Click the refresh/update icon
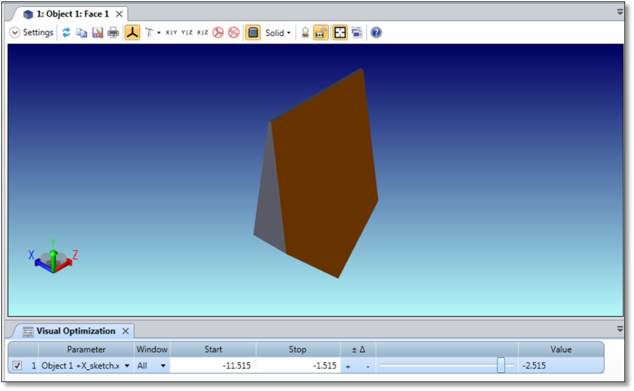Image resolution: width=634 pixels, height=391 pixels. (x=66, y=32)
